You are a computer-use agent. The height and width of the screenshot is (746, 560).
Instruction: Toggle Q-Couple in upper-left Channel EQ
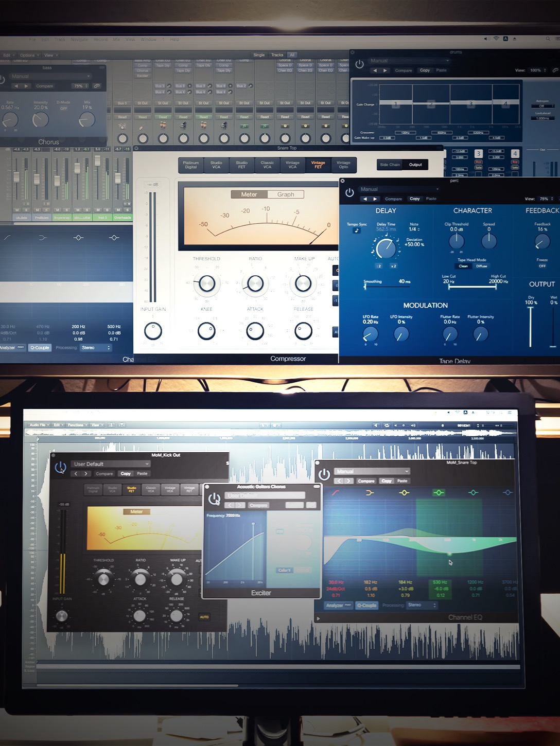[x=40, y=348]
